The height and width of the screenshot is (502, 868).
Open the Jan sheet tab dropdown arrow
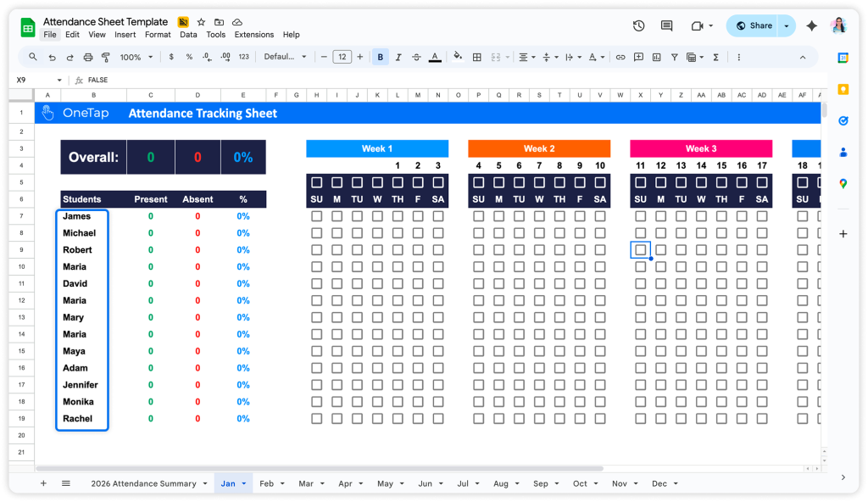coord(244,483)
